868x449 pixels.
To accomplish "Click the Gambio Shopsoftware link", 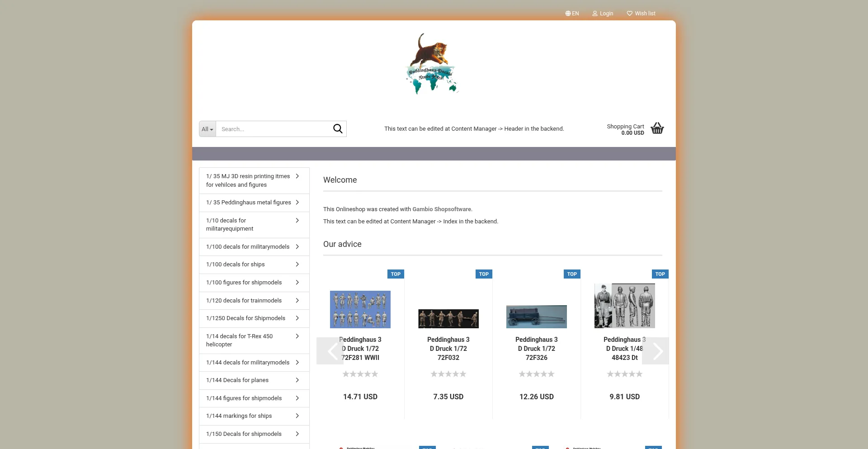I will [442, 209].
